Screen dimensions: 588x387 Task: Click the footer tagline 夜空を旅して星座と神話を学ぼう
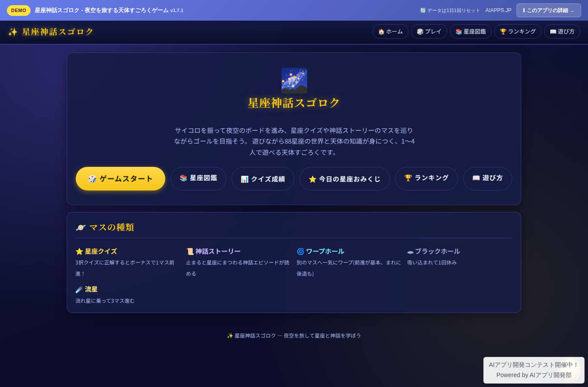point(322,336)
